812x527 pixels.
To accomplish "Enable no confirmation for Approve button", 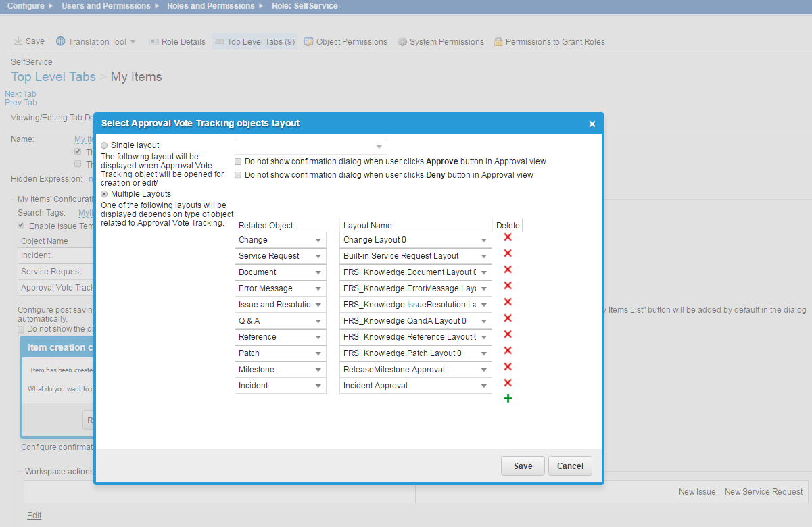I will 238,161.
